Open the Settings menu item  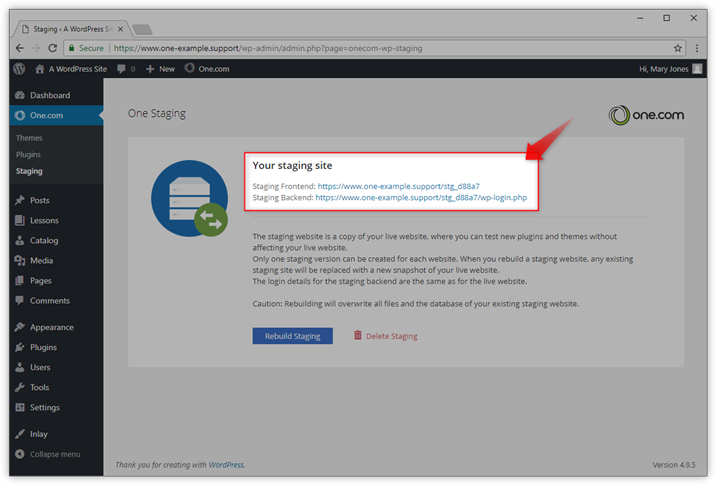click(44, 408)
